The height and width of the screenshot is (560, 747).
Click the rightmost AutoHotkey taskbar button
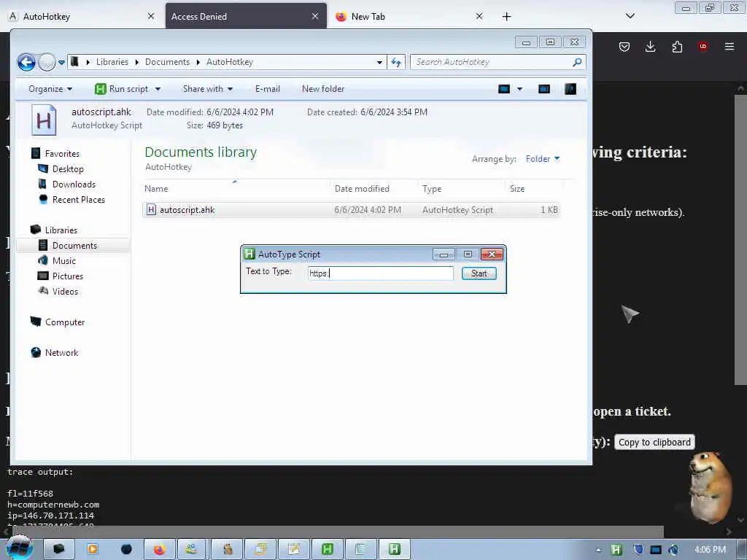click(x=394, y=550)
